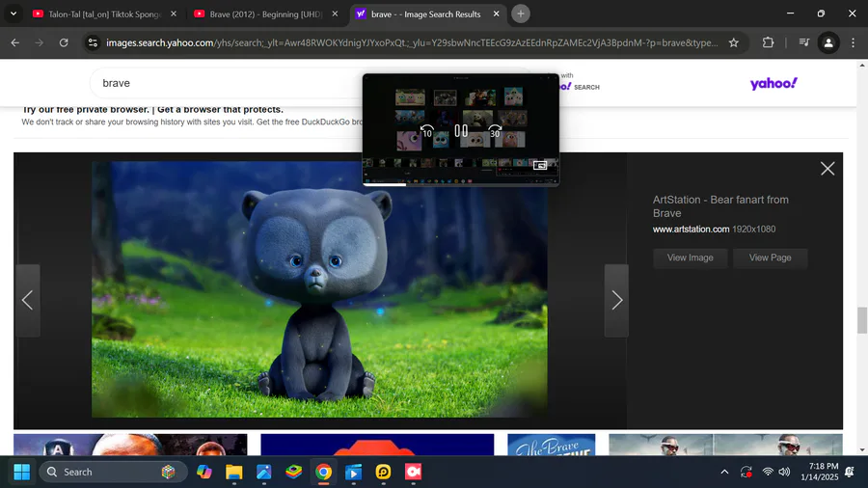Screen dimensions: 868x488
Task: Open the notification center bell icon
Action: [849, 472]
